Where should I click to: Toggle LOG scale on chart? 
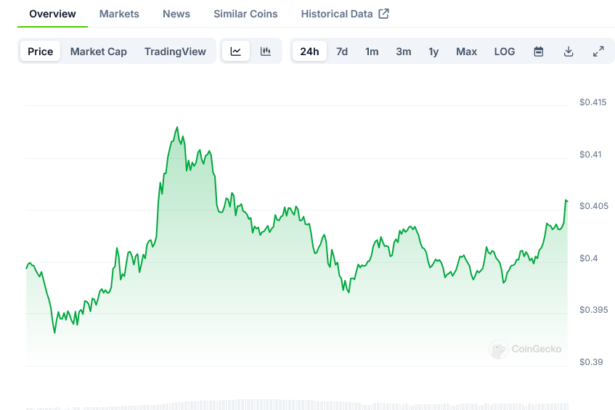point(505,51)
